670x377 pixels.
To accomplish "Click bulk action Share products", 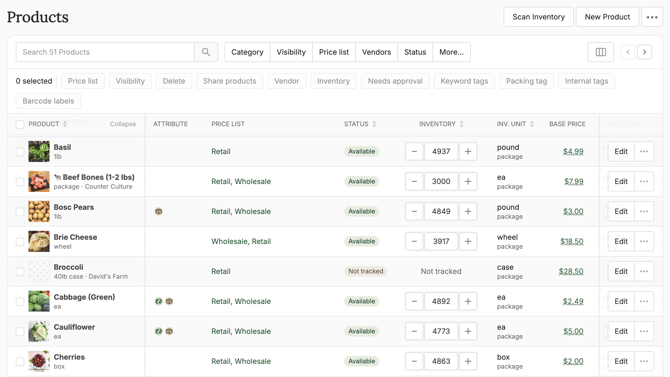I will coord(229,81).
